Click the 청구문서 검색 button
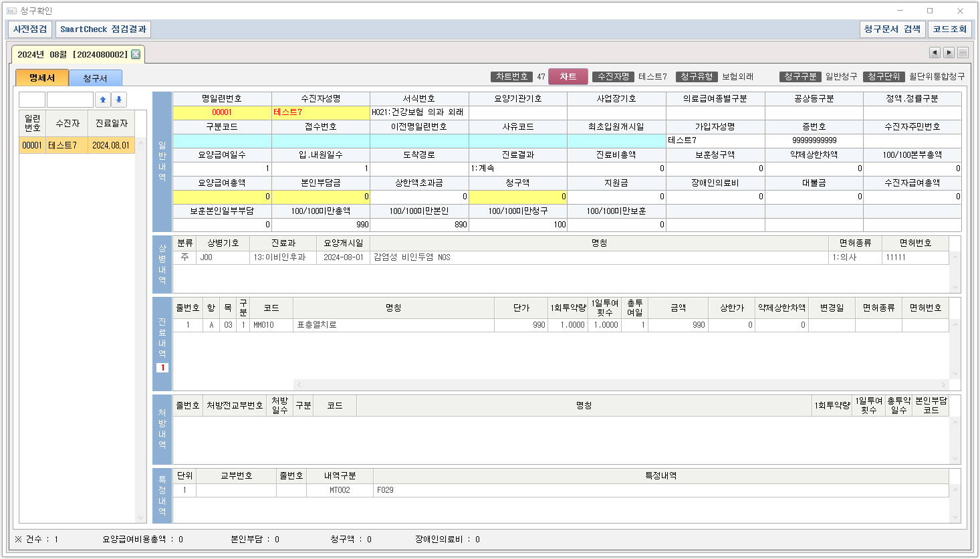Screen dimensions: 980x559 click(x=892, y=29)
